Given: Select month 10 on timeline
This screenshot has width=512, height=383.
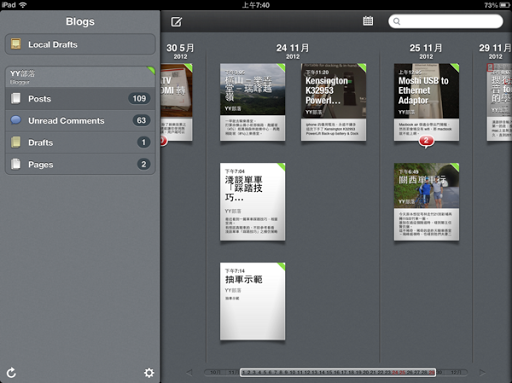Looking at the screenshot, I should 215,372.
